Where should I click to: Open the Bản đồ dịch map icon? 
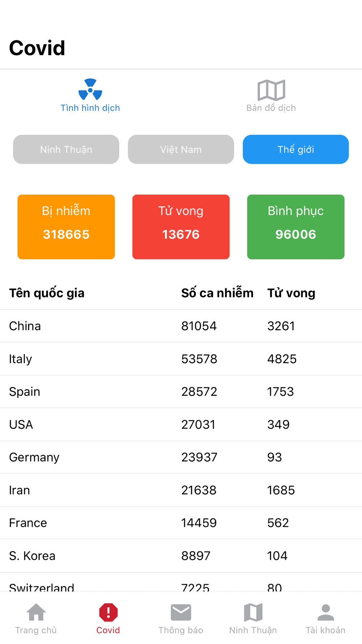click(271, 90)
